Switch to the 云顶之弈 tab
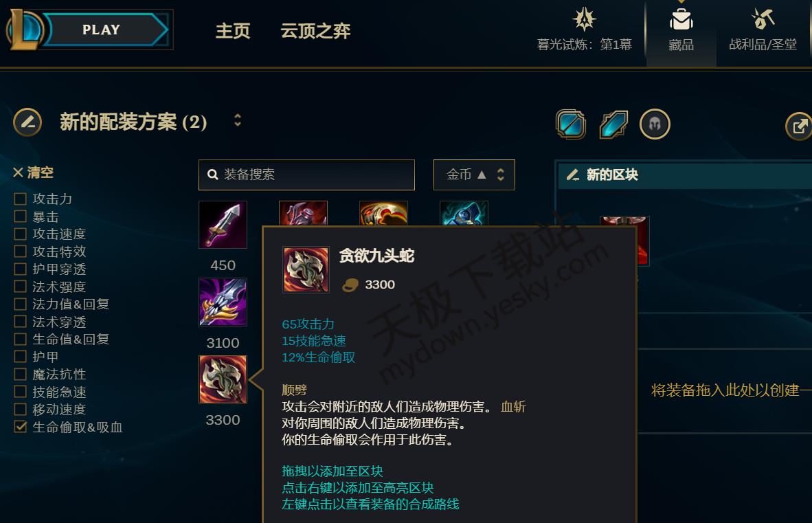Viewport: 812px width, 523px height. pyautogui.click(x=315, y=31)
